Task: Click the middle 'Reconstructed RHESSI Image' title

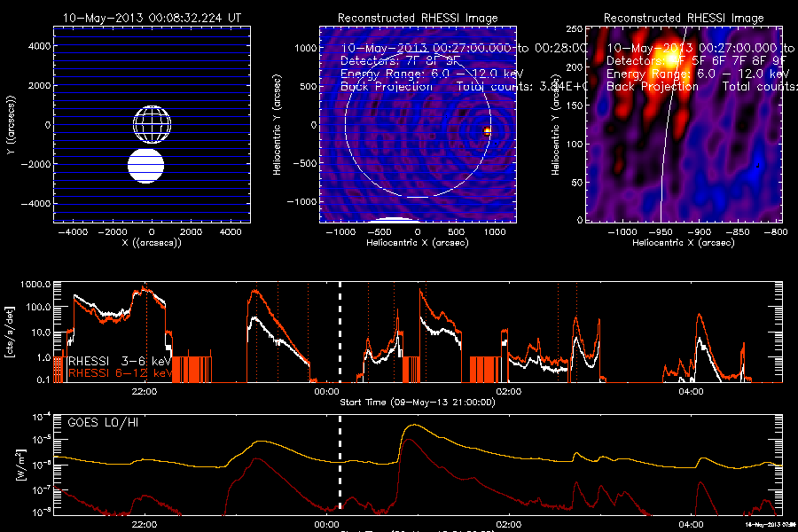Action: 418,18
